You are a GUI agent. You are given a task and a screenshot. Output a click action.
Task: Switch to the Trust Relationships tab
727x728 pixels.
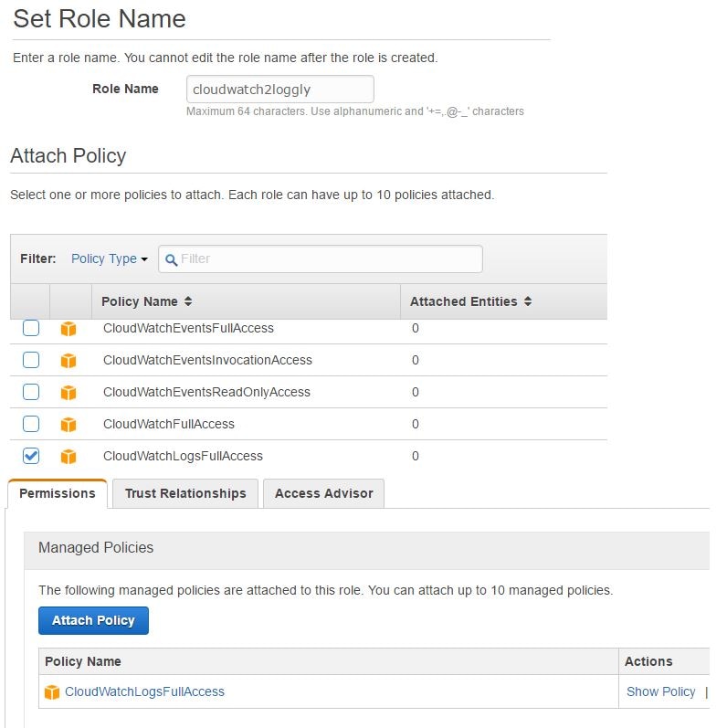coord(185,493)
